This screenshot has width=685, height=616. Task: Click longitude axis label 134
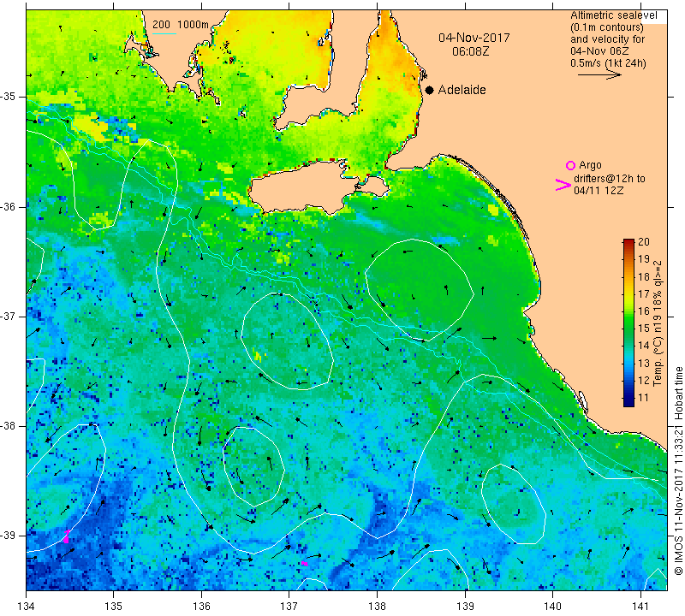pyautogui.click(x=27, y=607)
